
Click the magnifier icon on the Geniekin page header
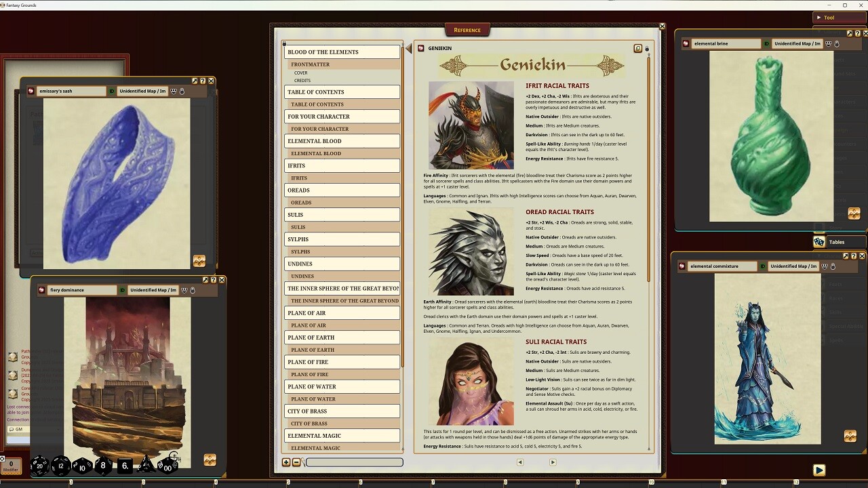tap(637, 48)
